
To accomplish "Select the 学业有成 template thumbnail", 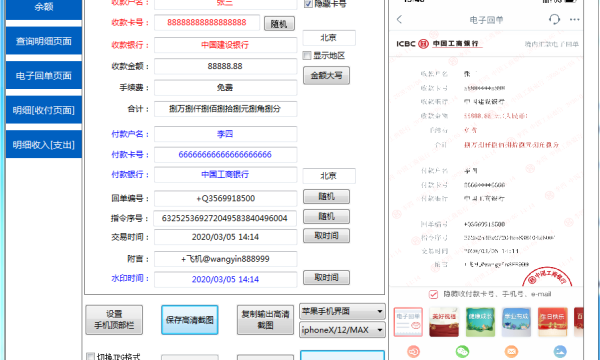I will coord(516,322).
